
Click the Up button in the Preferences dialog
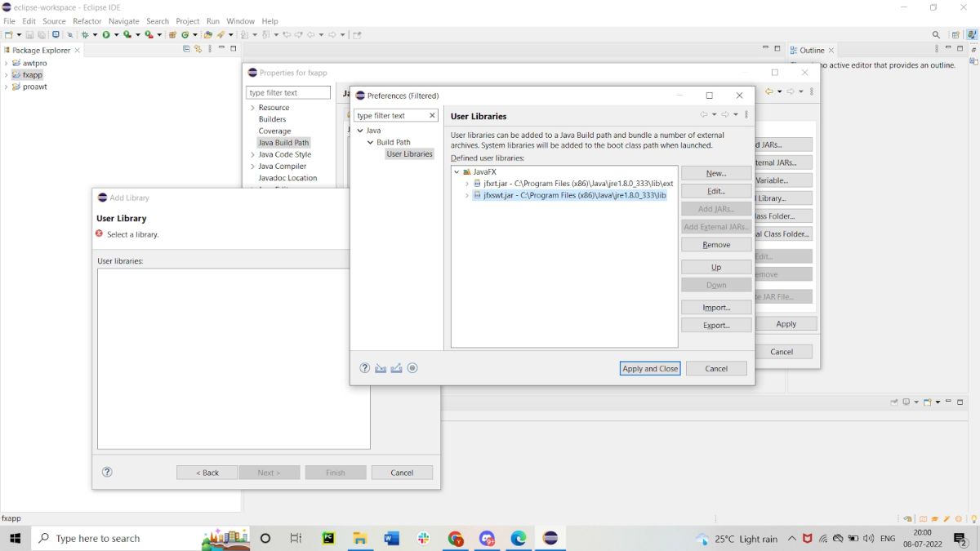tap(716, 267)
